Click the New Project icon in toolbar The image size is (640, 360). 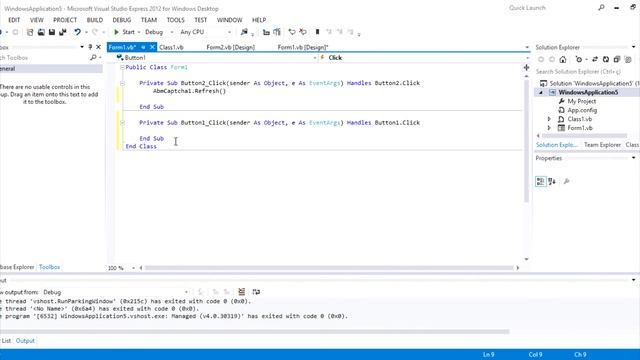(x=30, y=32)
